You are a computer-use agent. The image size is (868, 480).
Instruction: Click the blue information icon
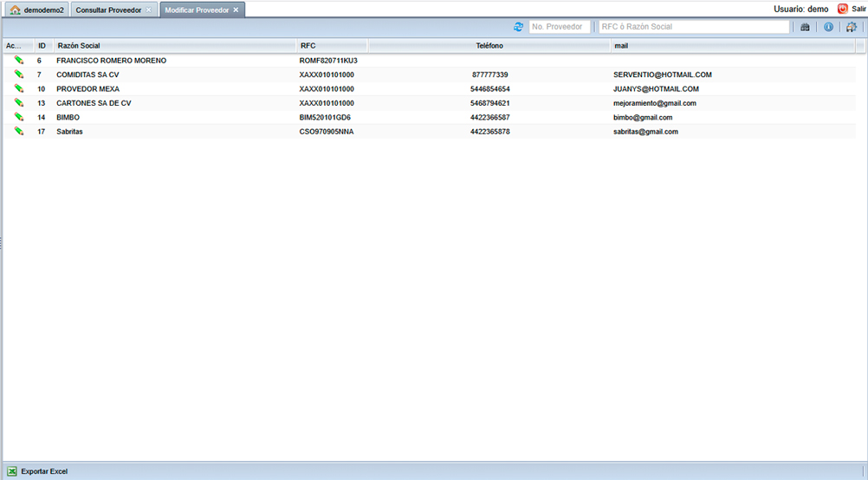coord(828,27)
